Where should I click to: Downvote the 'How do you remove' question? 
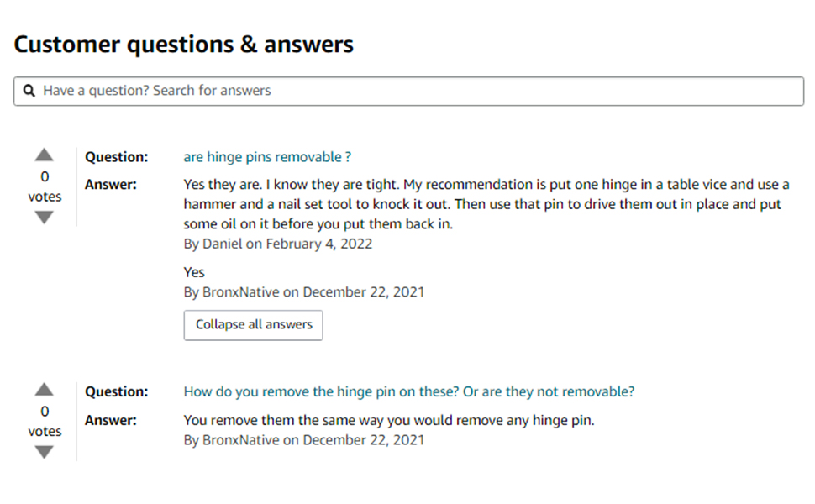(x=45, y=452)
